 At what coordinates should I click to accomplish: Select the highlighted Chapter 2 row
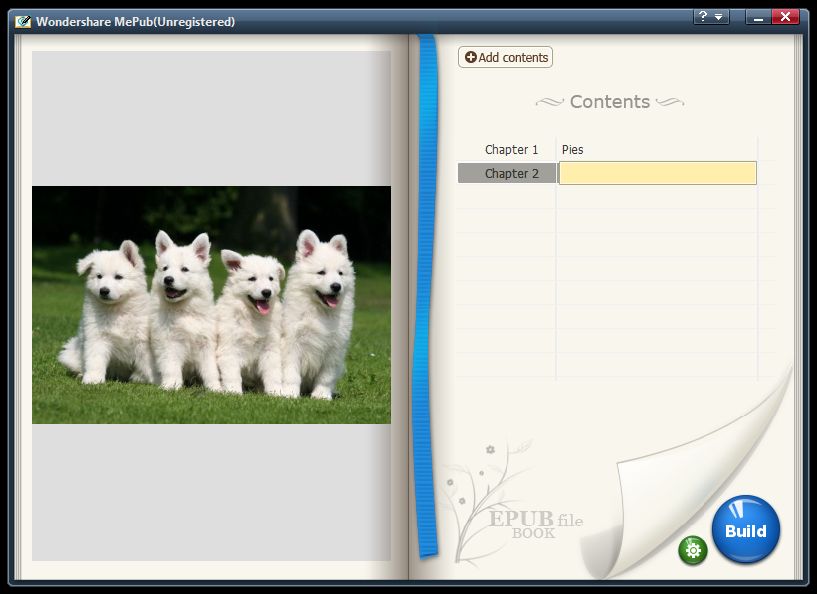pos(507,174)
